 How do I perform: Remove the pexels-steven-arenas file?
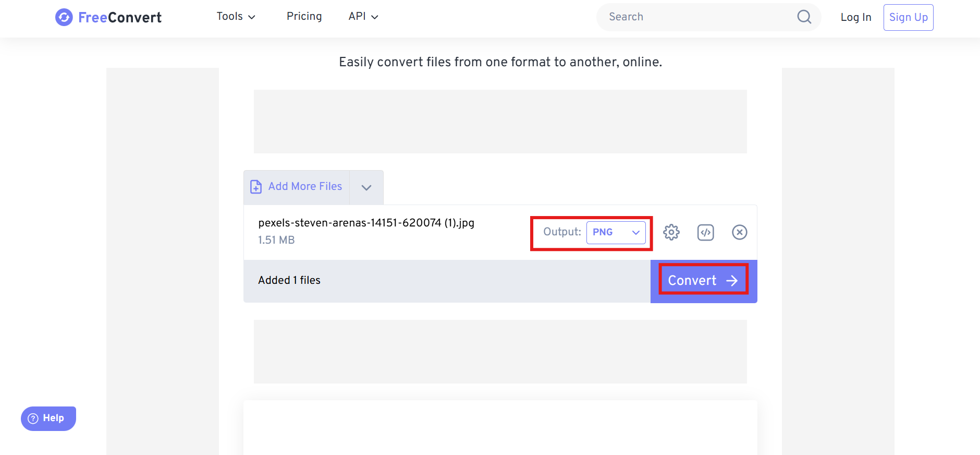(x=739, y=232)
